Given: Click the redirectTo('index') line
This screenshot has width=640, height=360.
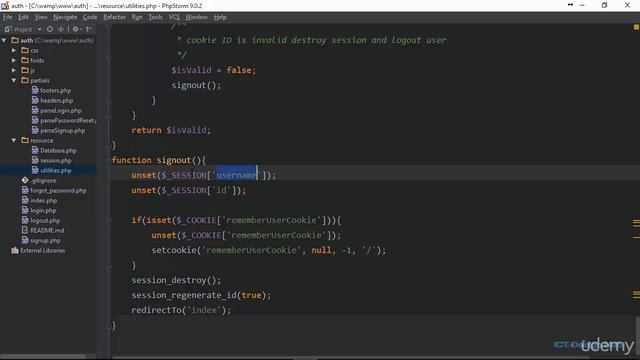Looking at the screenshot, I should [181, 310].
